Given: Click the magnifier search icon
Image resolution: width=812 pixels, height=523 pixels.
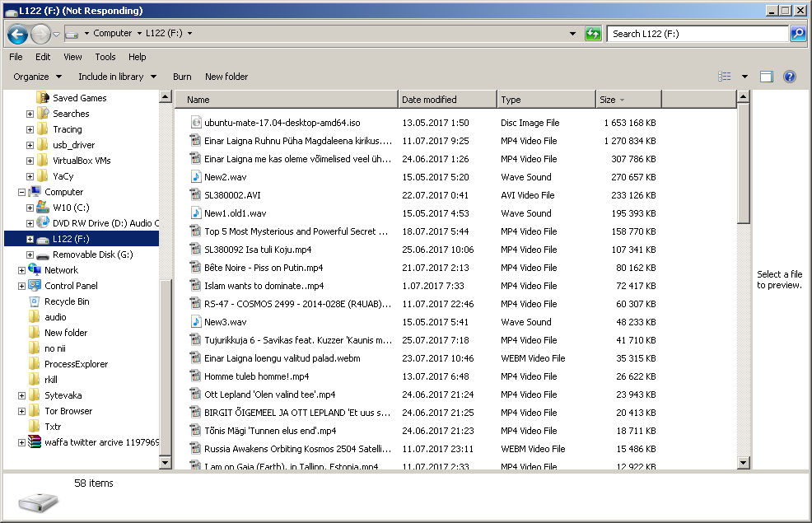Looking at the screenshot, I should point(797,34).
